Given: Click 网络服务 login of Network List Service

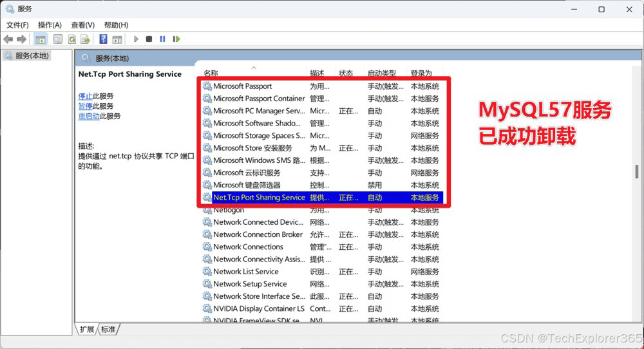Looking at the screenshot, I should coord(425,271).
